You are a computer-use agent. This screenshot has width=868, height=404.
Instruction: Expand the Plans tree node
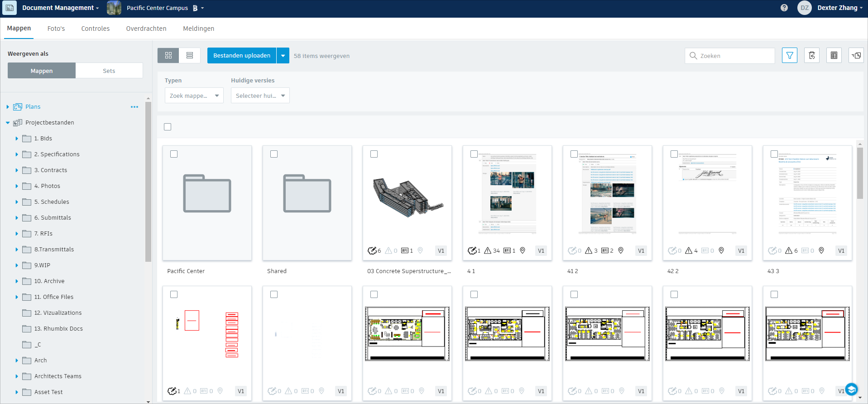[8, 107]
